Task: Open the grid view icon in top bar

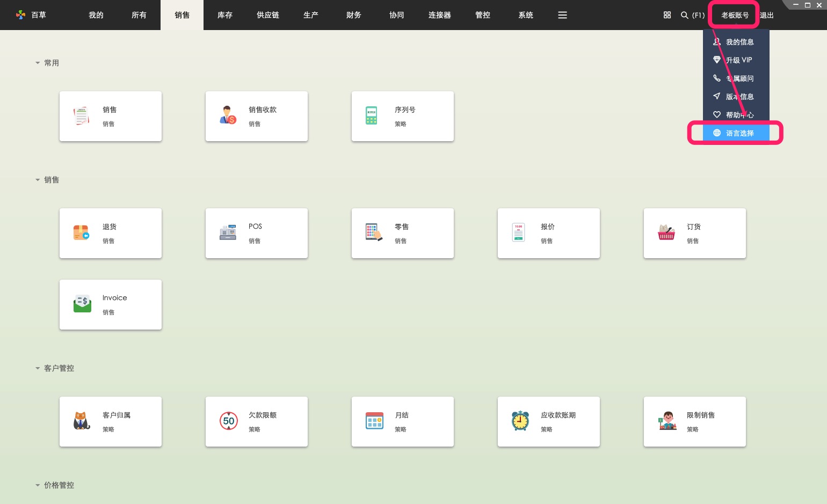Action: click(667, 15)
